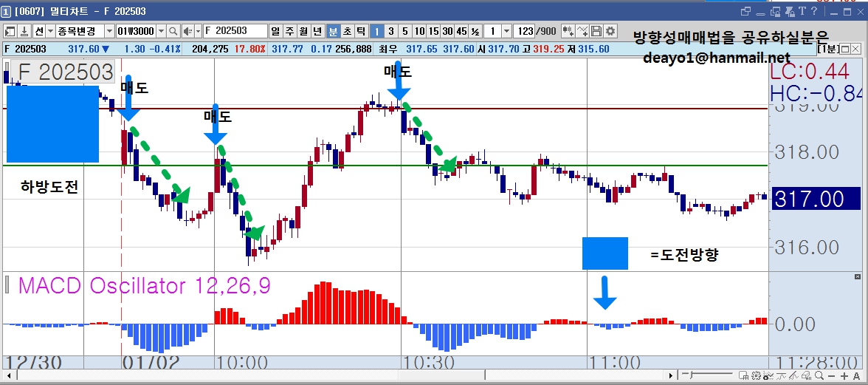Choose the 10-minute interval button
The image size is (868, 385).
coord(419,31)
